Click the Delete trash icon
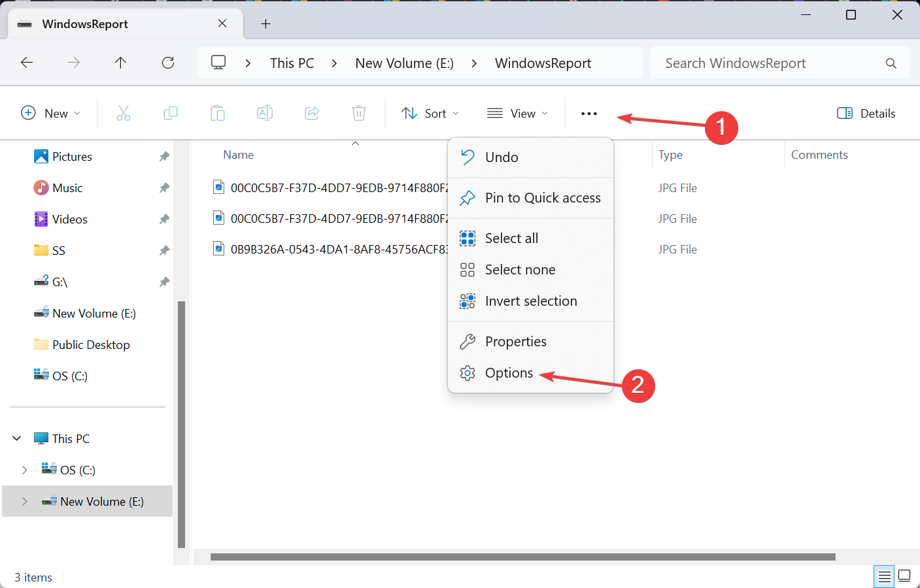920x588 pixels. click(x=359, y=113)
